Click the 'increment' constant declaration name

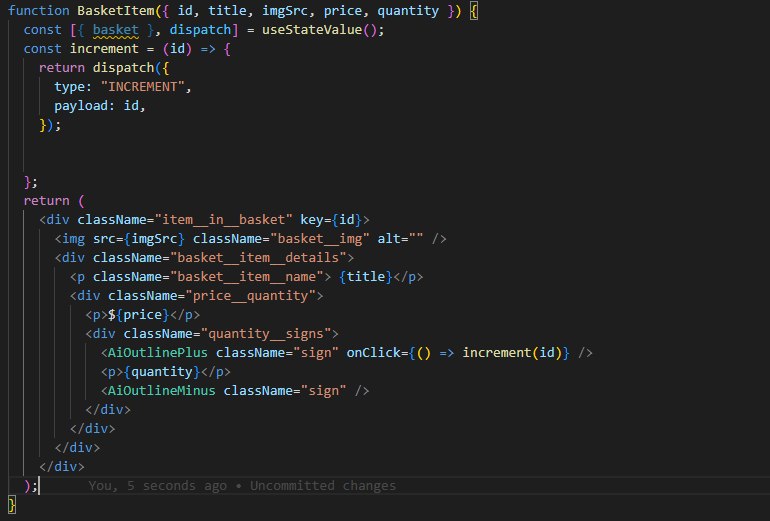click(104, 49)
